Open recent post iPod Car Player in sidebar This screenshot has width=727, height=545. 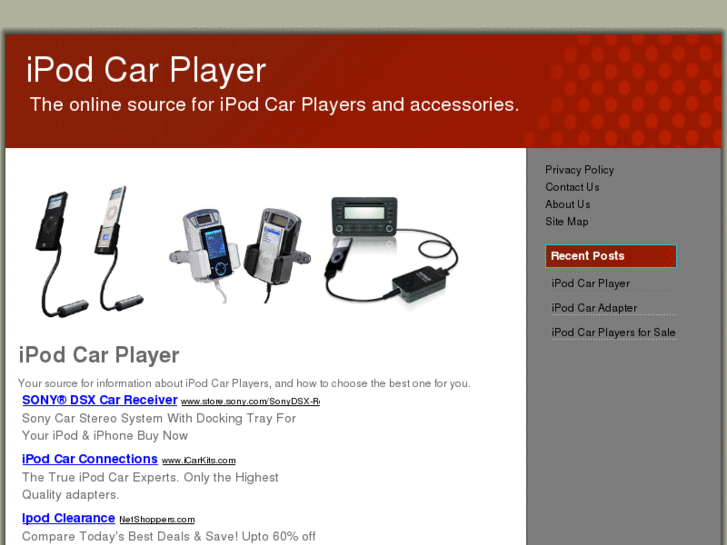click(x=590, y=283)
